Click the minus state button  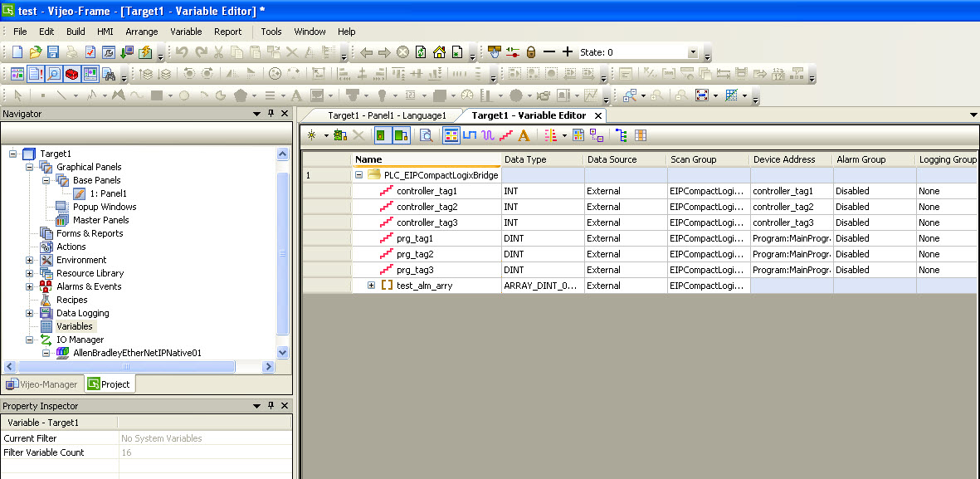pos(549,52)
